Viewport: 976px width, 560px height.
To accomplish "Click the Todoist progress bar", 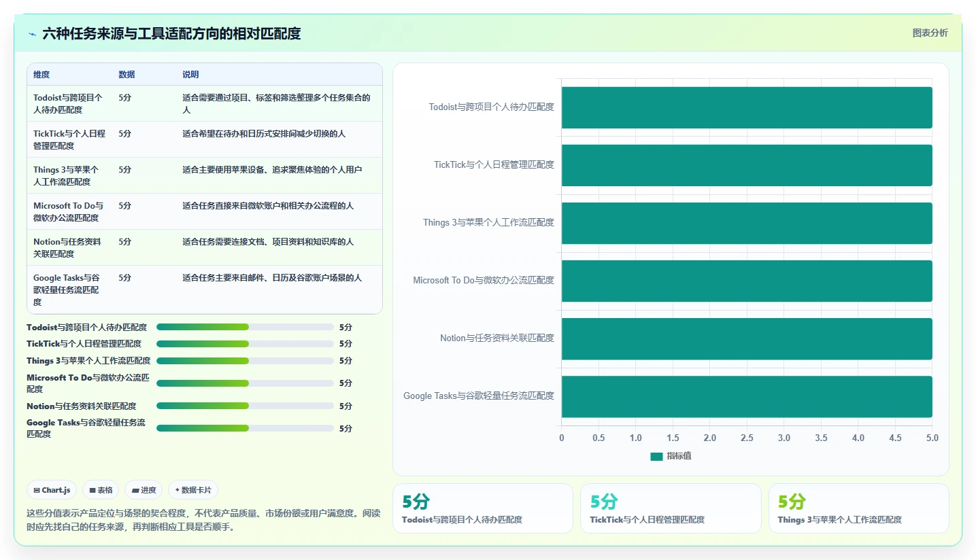I will point(245,327).
